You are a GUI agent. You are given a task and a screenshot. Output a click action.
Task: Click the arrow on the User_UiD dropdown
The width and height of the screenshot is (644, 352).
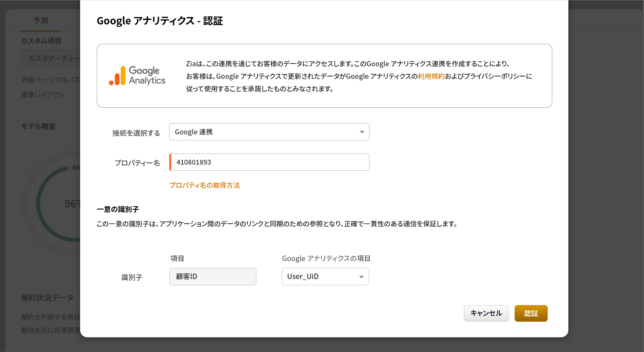(361, 277)
